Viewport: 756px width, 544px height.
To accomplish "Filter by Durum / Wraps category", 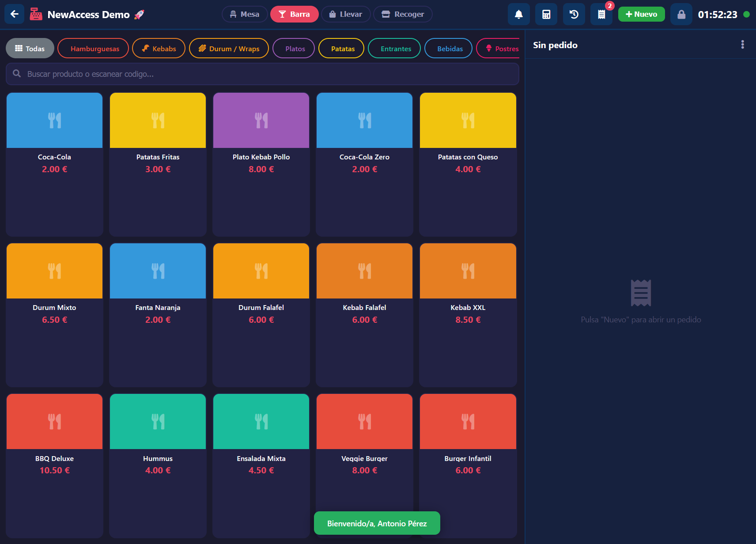I will coord(229,48).
